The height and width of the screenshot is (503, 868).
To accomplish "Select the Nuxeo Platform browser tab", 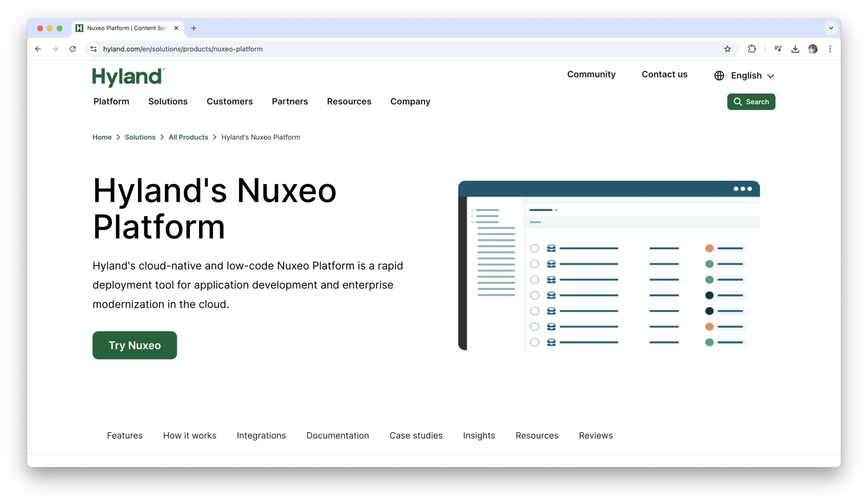I will 128,28.
